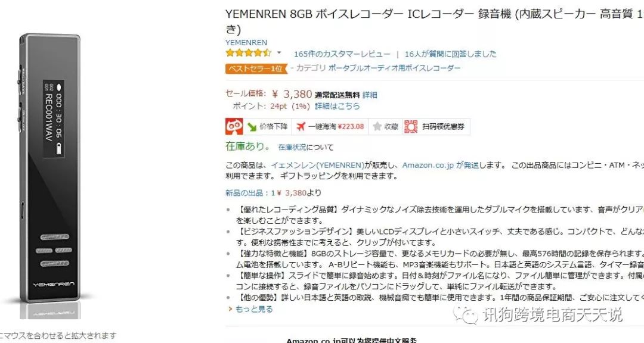This screenshot has width=644, height=343.
Task: Click the red airplane 一键海淘 icon
Action: [301, 126]
